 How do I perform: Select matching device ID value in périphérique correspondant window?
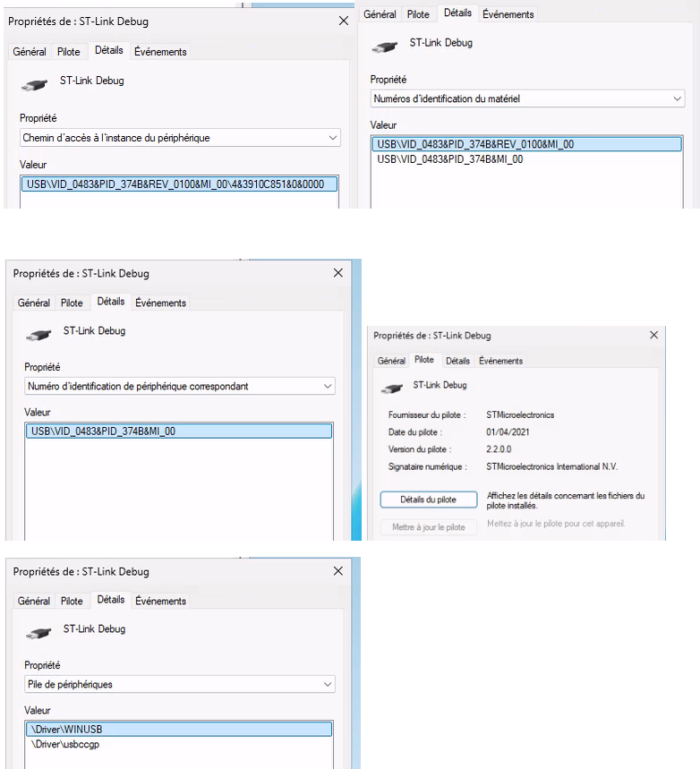pyautogui.click(x=179, y=431)
